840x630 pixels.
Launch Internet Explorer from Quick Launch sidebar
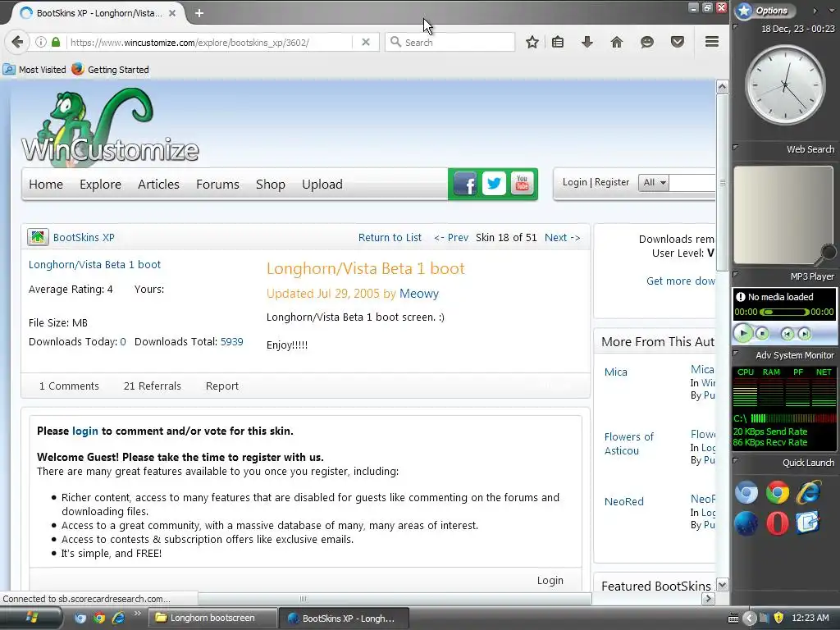coord(808,492)
